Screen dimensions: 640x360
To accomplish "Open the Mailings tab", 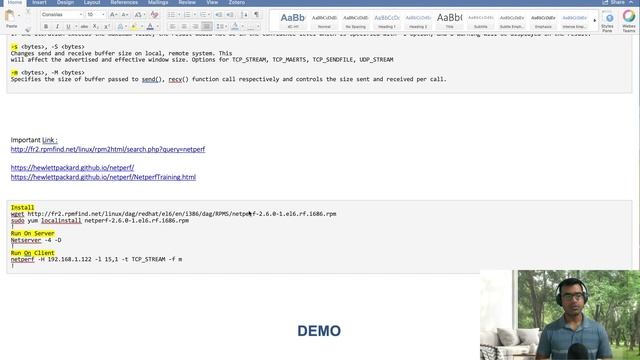I will coord(158,2).
